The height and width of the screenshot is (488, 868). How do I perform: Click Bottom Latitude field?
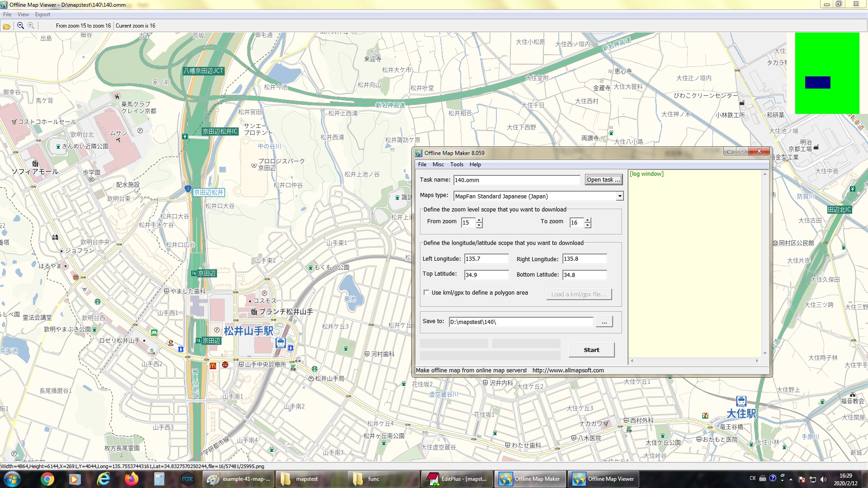coord(585,275)
